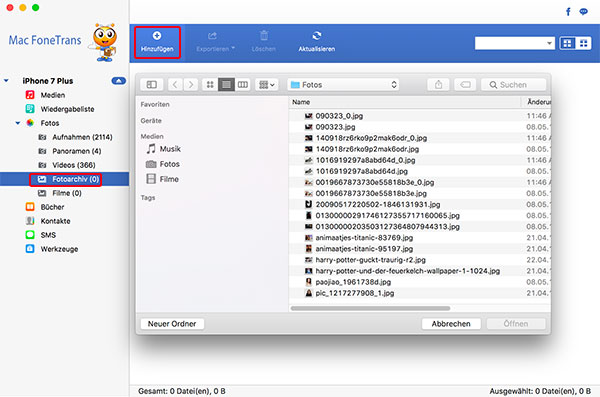Select Filme (0) album

[67, 193]
